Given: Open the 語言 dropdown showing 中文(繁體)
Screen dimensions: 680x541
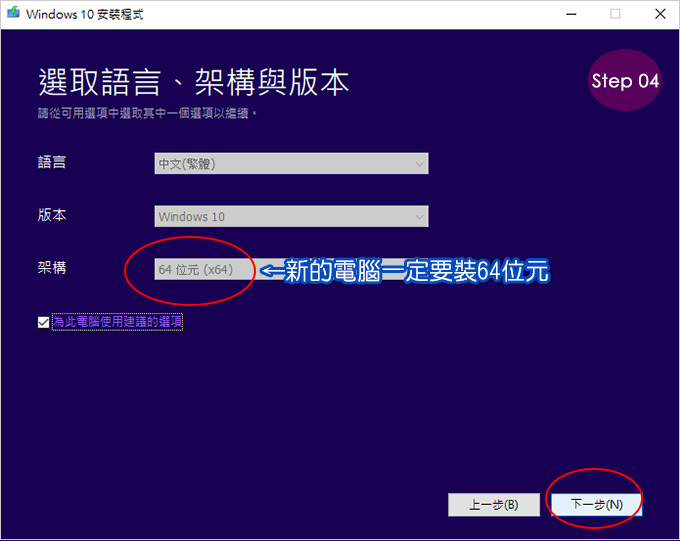Looking at the screenshot, I should 291,164.
